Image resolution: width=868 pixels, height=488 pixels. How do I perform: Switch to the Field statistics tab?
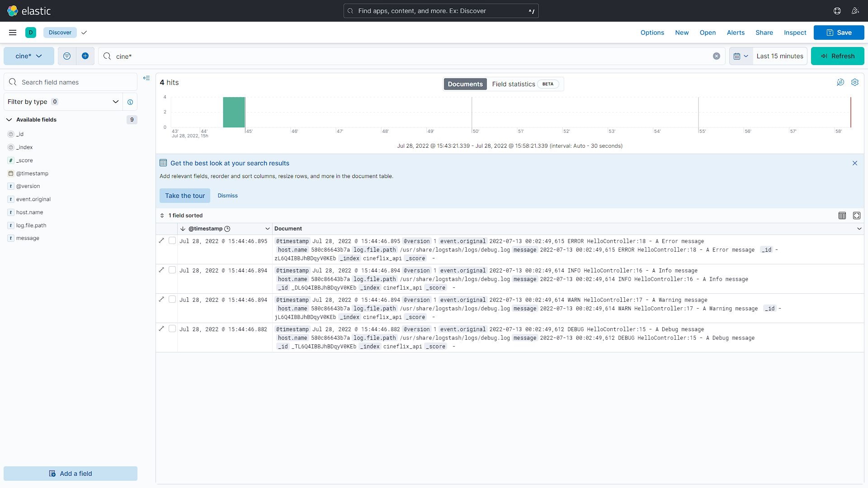pos(514,84)
